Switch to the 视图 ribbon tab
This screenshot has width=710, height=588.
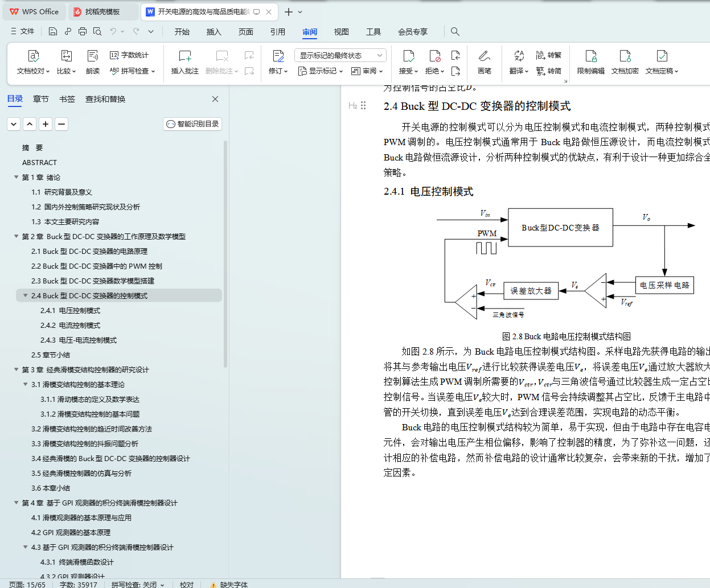[x=342, y=32]
